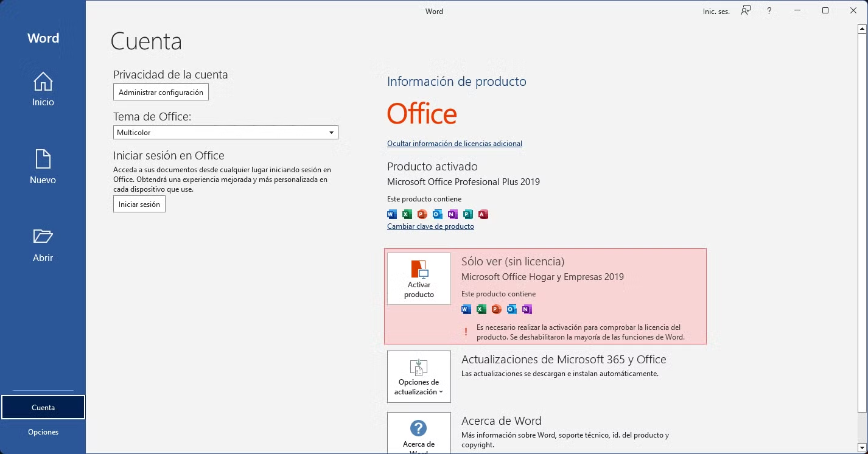Open Opciones from the sidebar
Screen dimensions: 868x454
pos(43,432)
